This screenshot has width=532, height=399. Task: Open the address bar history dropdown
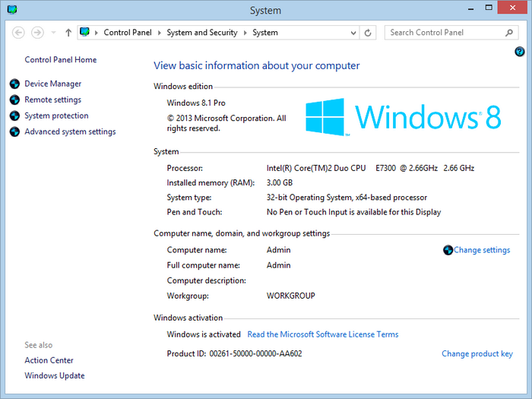click(353, 33)
